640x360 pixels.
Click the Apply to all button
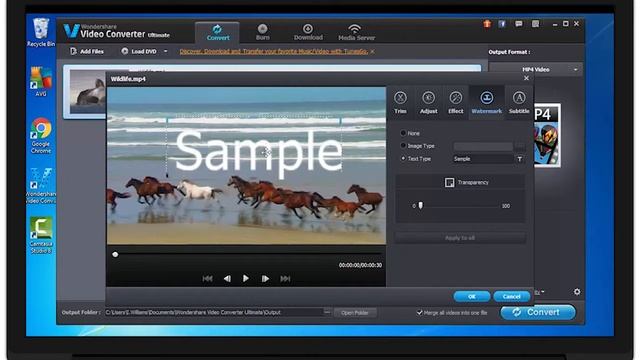pyautogui.click(x=460, y=238)
